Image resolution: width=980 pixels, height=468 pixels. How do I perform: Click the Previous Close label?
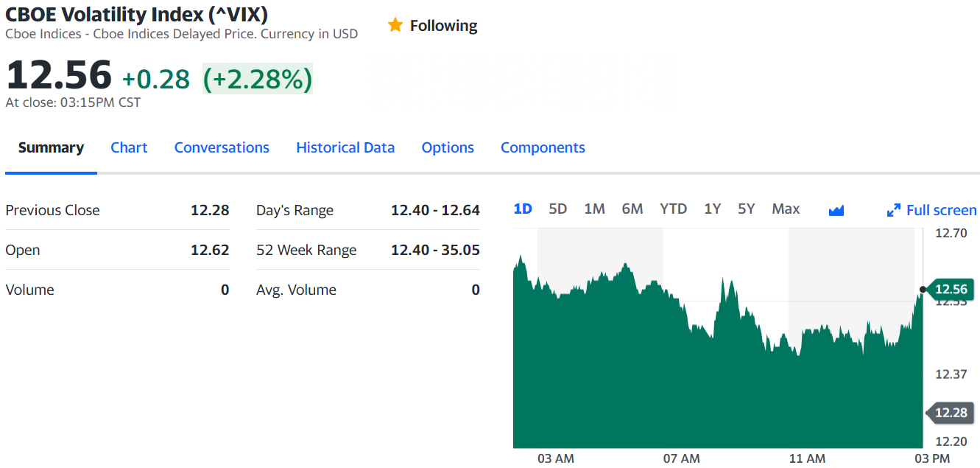[x=52, y=210]
